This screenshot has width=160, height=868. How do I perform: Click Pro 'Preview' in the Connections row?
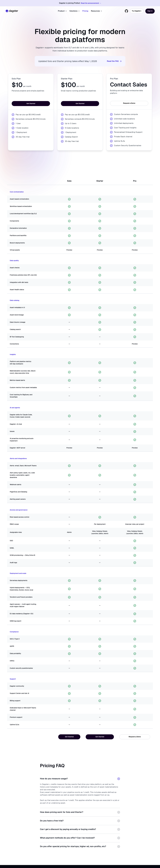(135, 344)
